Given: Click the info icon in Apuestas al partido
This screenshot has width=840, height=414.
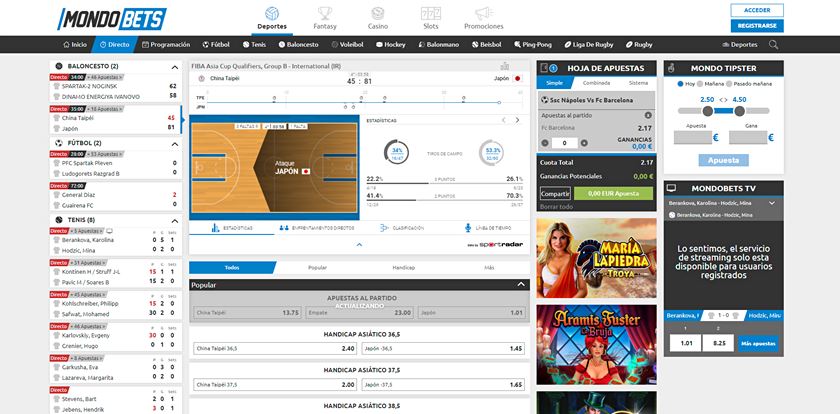Looking at the screenshot, I should coord(648,115).
